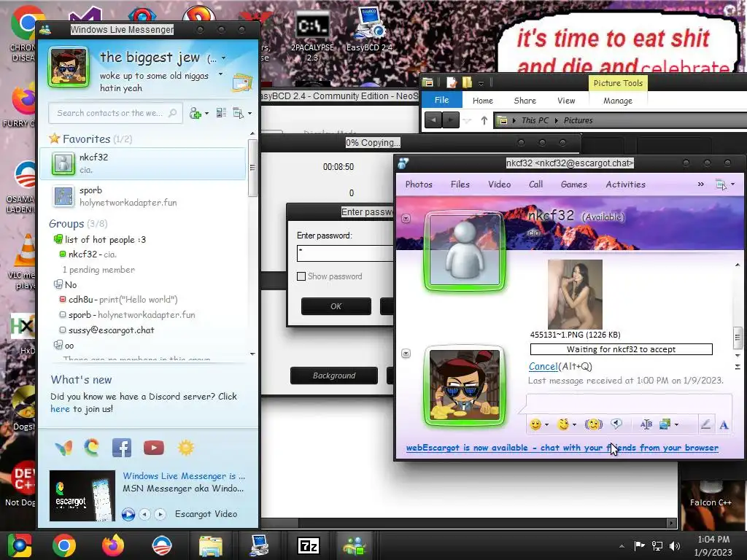Go to previous Escargot Video item
This screenshot has height=560, width=747.
[145, 514]
